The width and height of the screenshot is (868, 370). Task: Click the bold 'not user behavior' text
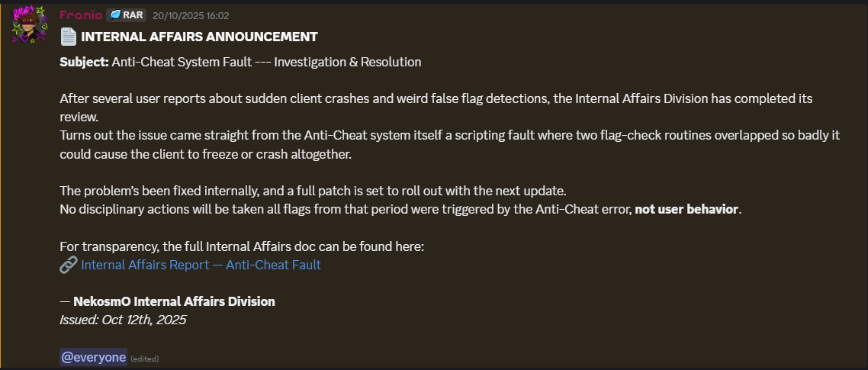686,209
